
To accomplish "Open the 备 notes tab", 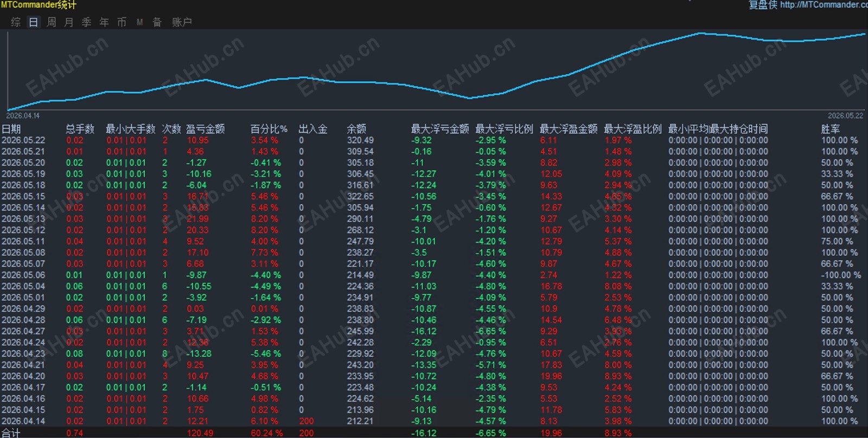I will pos(157,22).
